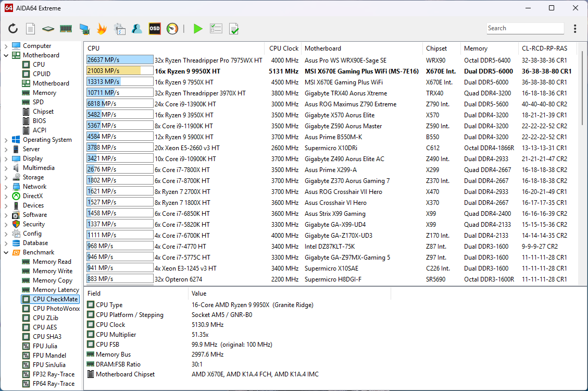The image size is (588, 391).
Task: Select the CPU PhotoWorxx benchmark
Action: point(56,309)
